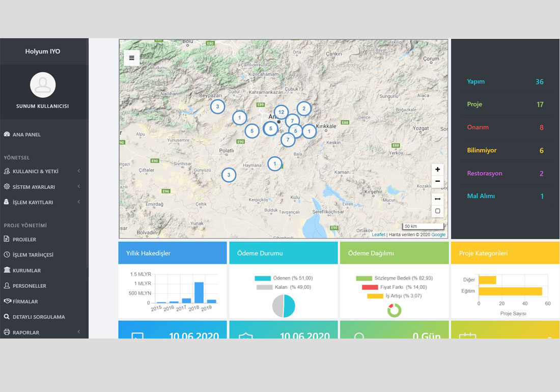The image size is (560, 392).
Task: Select the Proje category with 17
Action: 505,104
